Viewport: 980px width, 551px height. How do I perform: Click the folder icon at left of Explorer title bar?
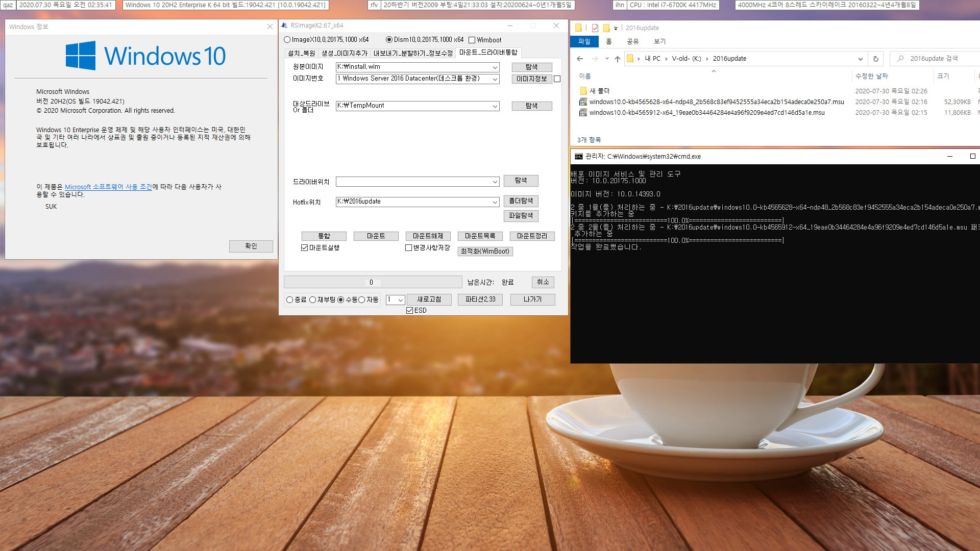pos(578,28)
